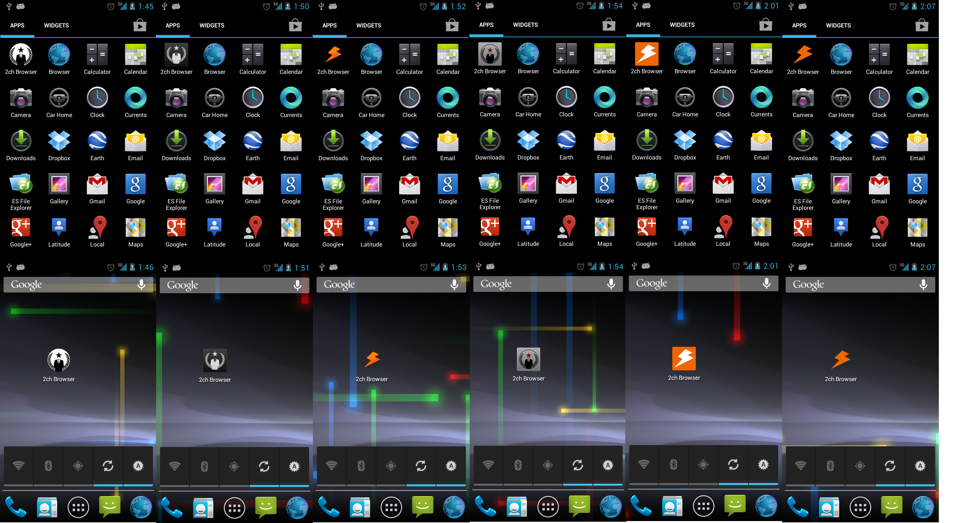Open Messaging dock icon on 1:53 home screen
Screen dimensions: 980x523
pos(422,507)
